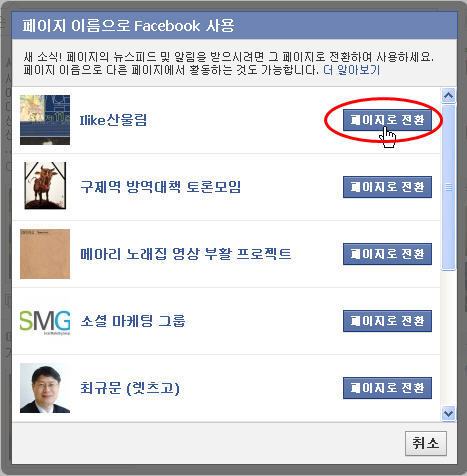Switch to 메아리 노래집 영상 부활 프로젝트 page

click(x=387, y=254)
